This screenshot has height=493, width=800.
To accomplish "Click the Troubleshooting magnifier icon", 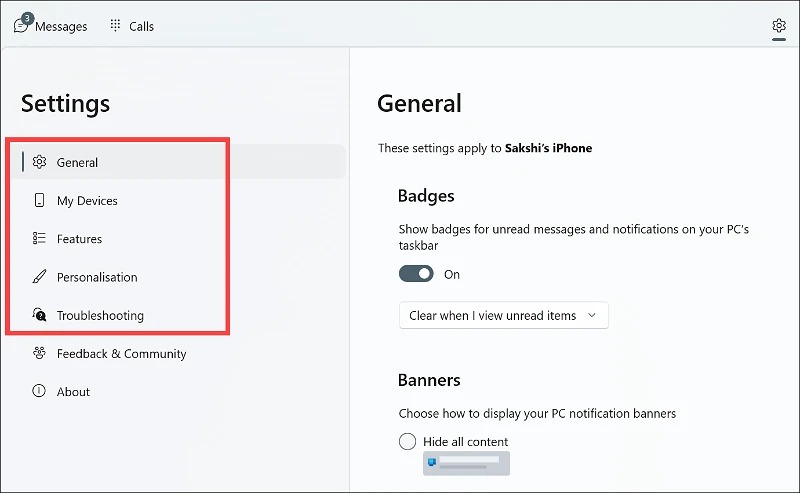I will [39, 315].
